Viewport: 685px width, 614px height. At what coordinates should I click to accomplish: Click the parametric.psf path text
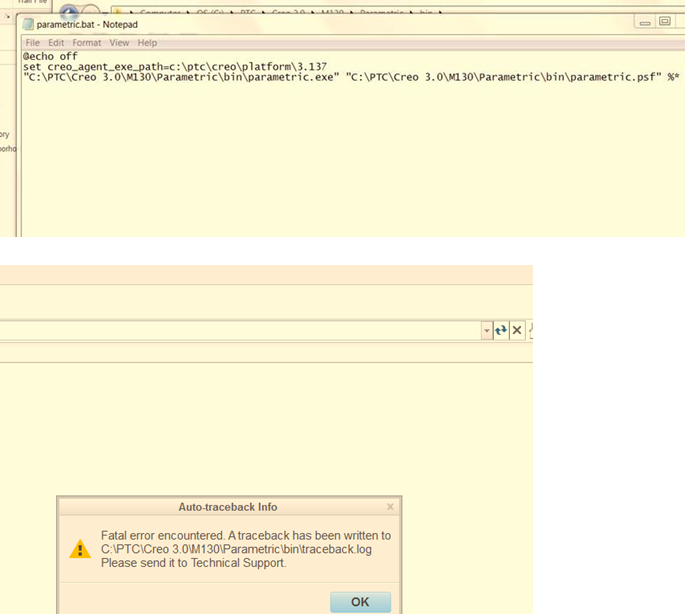click(504, 77)
